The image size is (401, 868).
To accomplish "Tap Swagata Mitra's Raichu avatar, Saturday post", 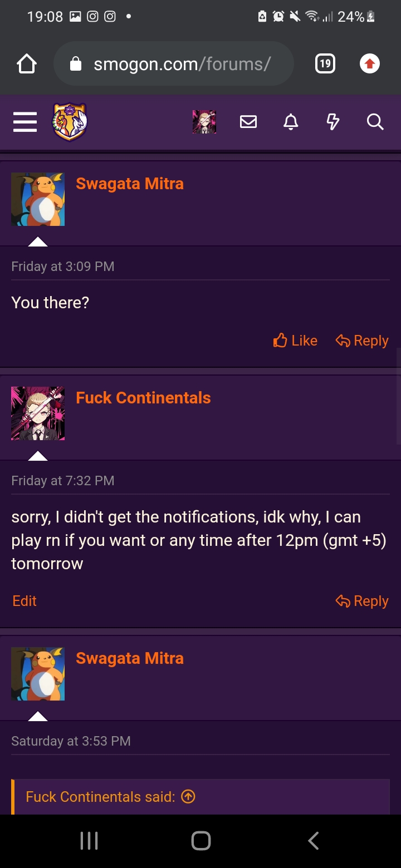I will [38, 674].
